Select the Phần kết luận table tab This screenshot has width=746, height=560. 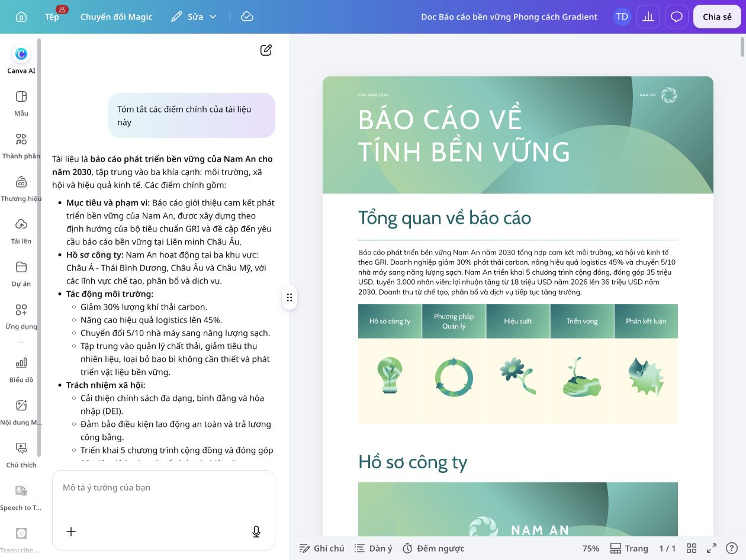646,321
